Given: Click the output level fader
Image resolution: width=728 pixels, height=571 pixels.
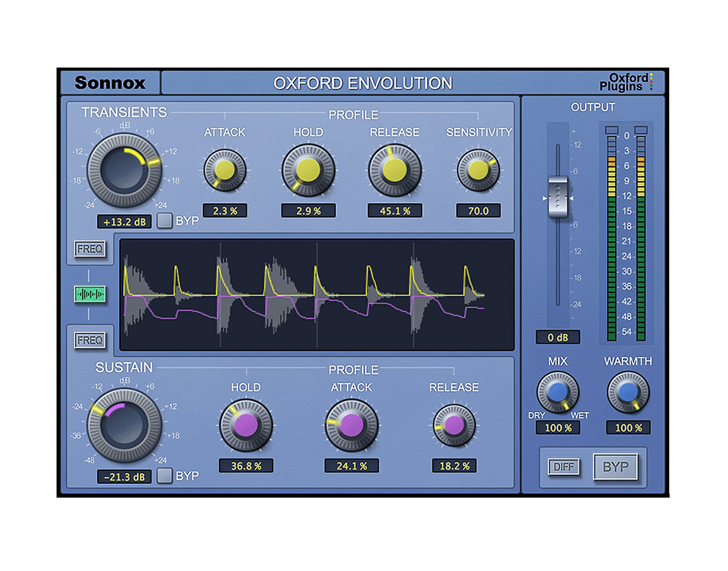Looking at the screenshot, I should [x=559, y=197].
